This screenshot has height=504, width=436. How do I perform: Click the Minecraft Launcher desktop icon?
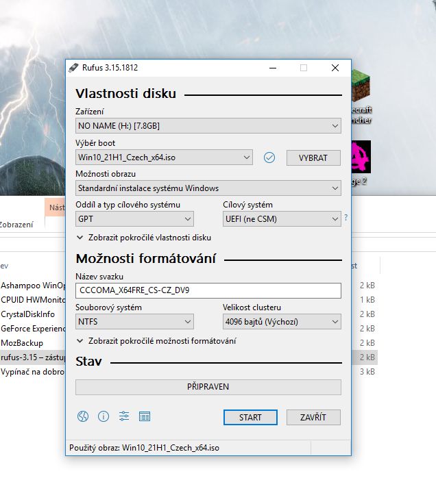pos(361,98)
